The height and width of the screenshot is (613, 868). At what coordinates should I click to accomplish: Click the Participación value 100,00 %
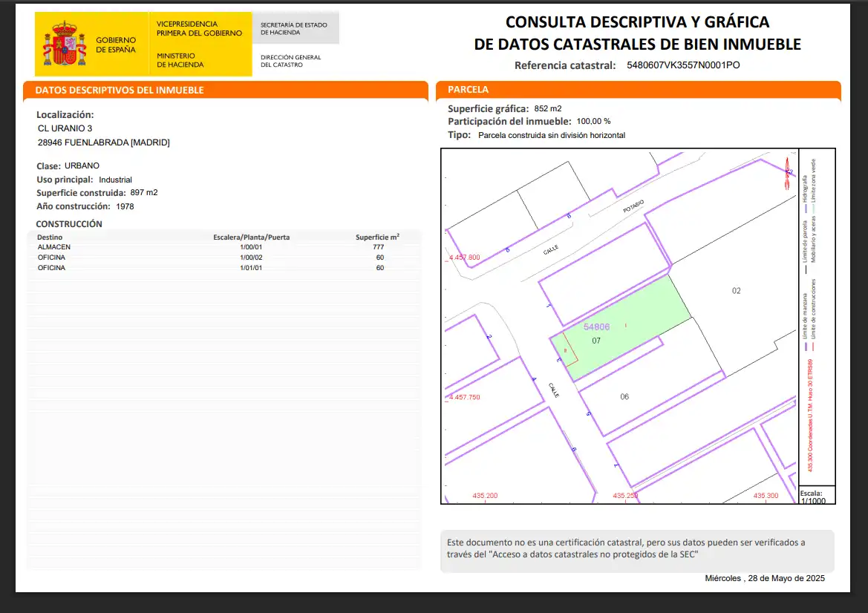click(x=593, y=121)
